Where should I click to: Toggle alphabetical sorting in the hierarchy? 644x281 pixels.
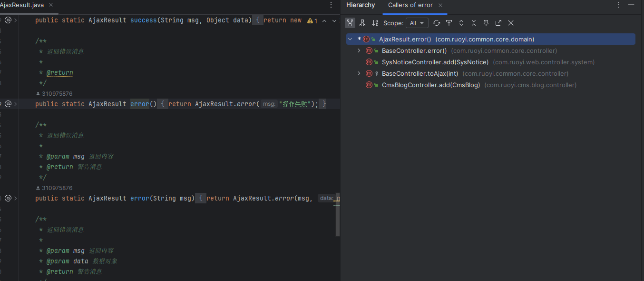pos(375,23)
